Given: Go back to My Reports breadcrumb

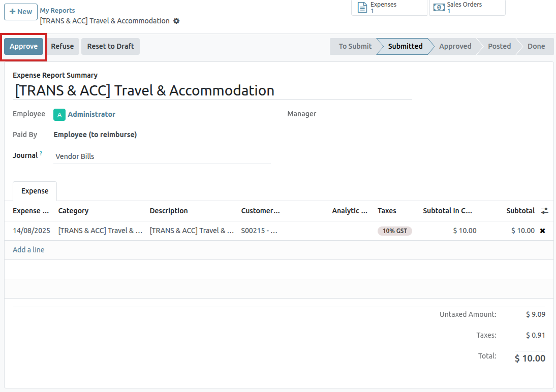Looking at the screenshot, I should (x=57, y=10).
